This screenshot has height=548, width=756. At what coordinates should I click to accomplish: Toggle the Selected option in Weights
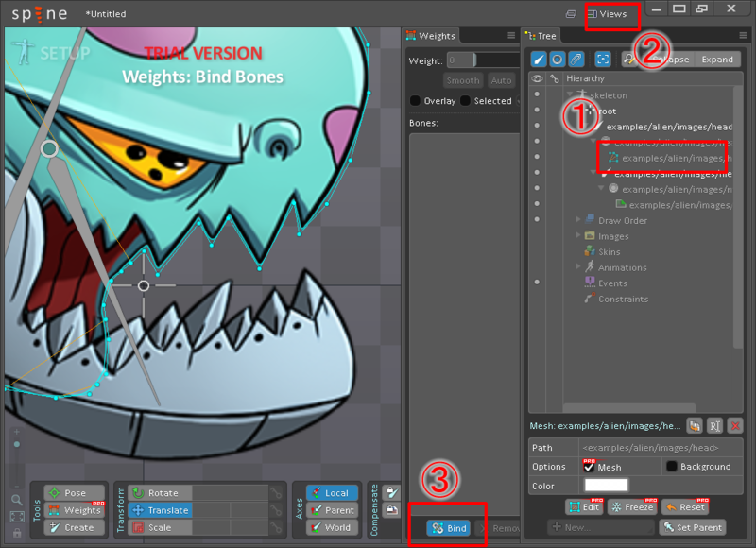click(x=465, y=101)
